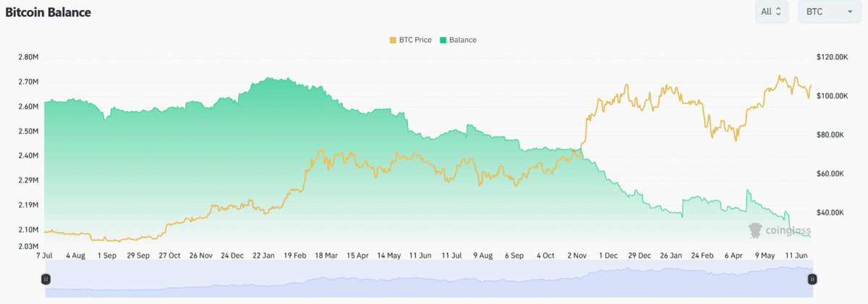Click the coinglass watermark logo
Screen dimensions: 868x304
[780, 230]
